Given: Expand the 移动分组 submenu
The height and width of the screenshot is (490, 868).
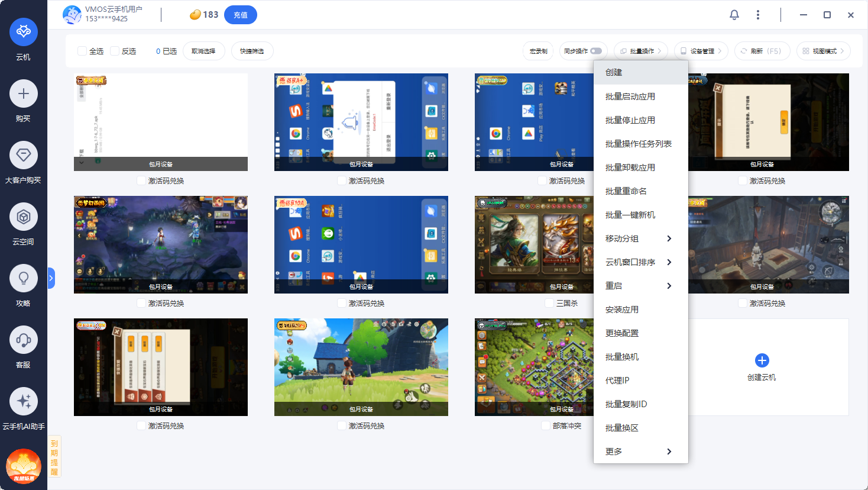Looking at the screenshot, I should coord(641,238).
